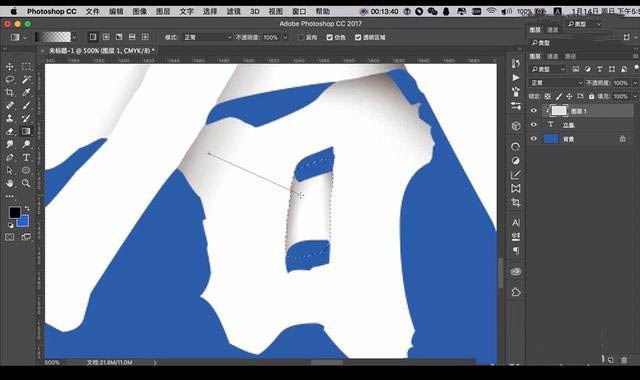640x380 pixels.
Task: Swap foreground and background colors
Action: [x=27, y=209]
